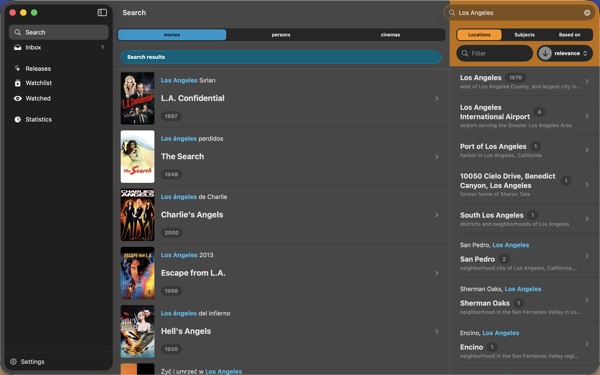Image resolution: width=600 pixels, height=375 pixels.
Task: Click the 1997 year badge
Action: pos(171,116)
